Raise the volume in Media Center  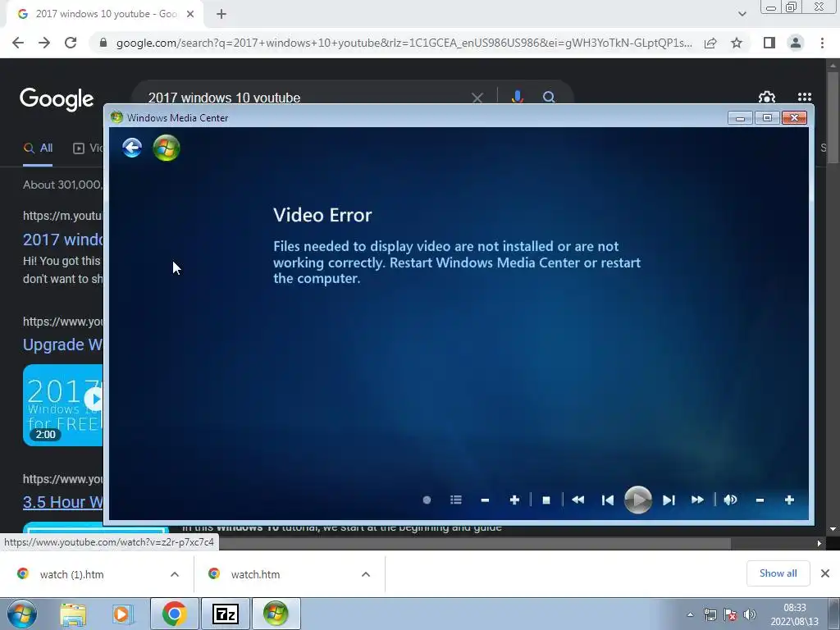tap(789, 500)
